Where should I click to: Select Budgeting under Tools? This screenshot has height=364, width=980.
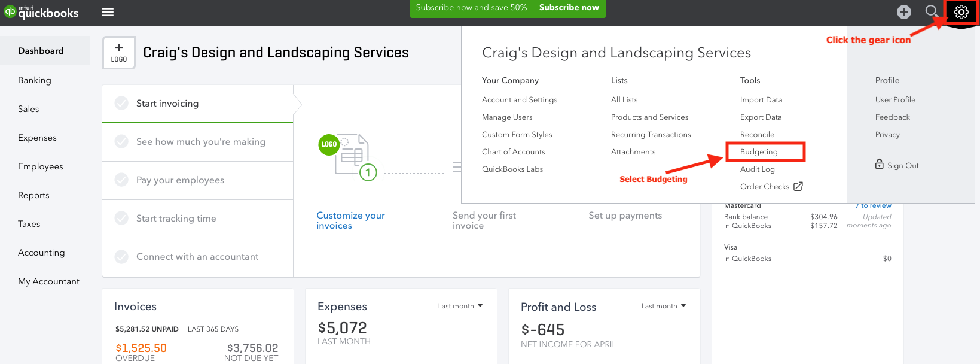point(759,151)
